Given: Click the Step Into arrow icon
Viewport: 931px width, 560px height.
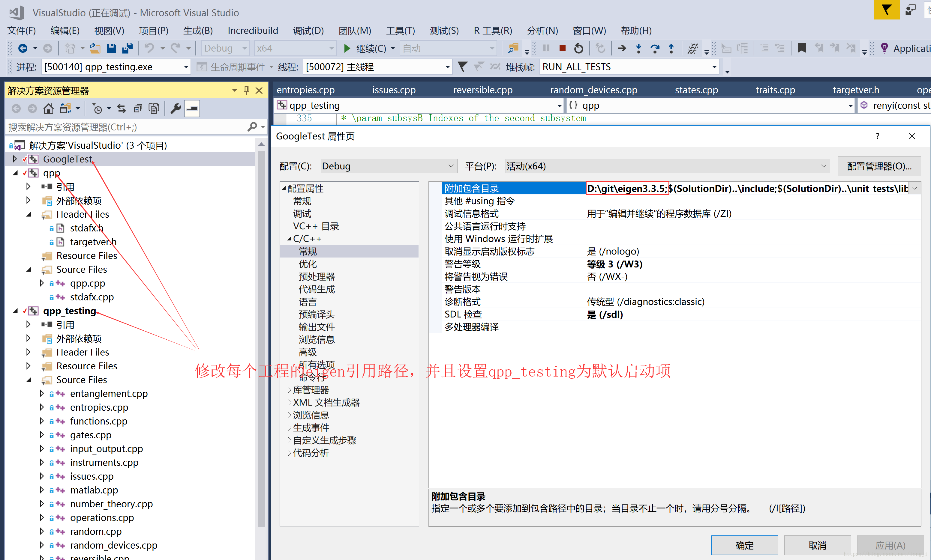Looking at the screenshot, I should 638,48.
